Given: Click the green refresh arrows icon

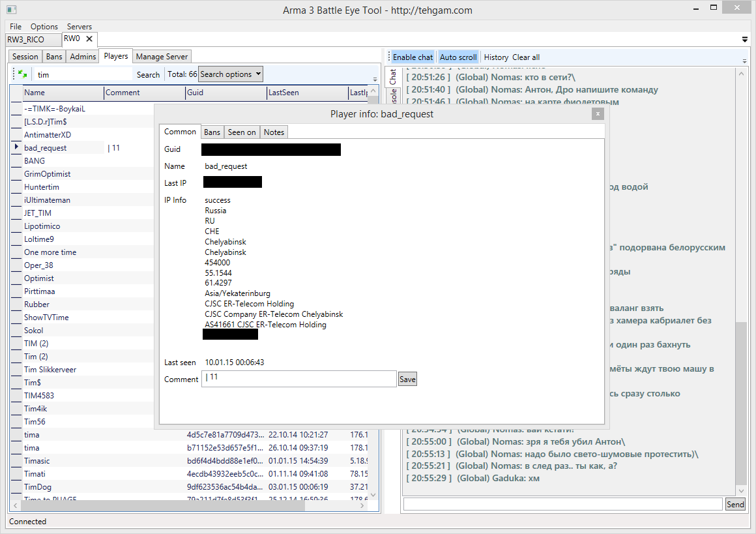Looking at the screenshot, I should pos(22,74).
